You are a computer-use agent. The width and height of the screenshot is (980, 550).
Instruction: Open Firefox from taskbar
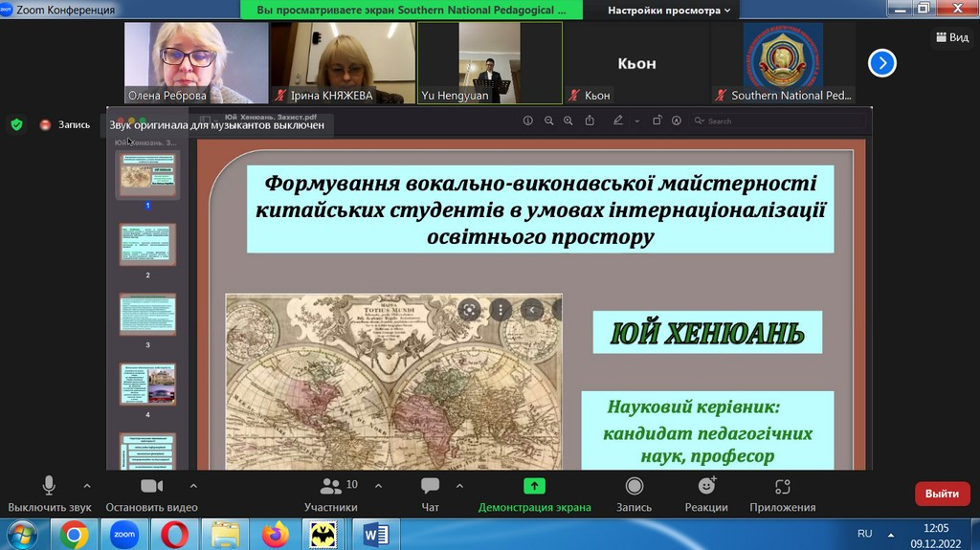(275, 535)
